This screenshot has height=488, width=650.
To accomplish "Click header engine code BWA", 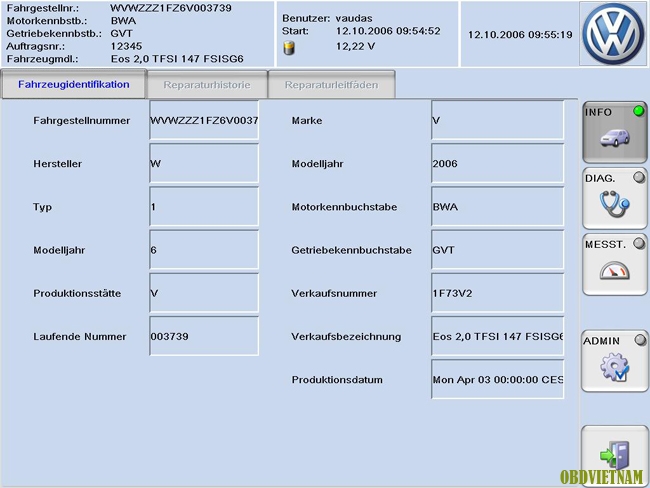I will click(123, 21).
